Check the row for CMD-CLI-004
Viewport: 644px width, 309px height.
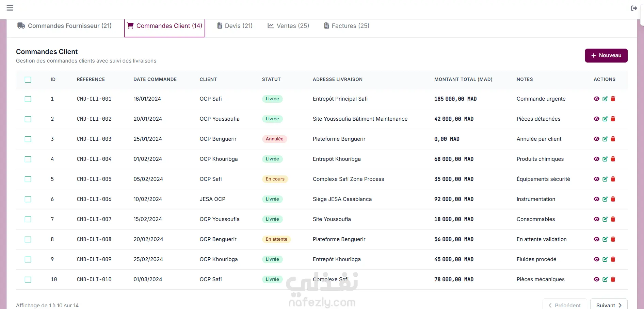pos(28,159)
